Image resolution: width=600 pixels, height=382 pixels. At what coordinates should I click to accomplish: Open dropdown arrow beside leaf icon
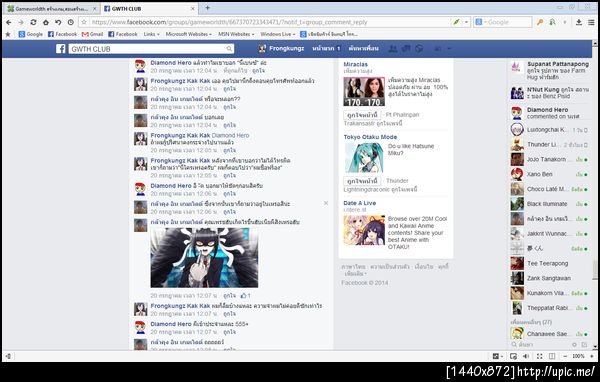[x=466, y=22]
